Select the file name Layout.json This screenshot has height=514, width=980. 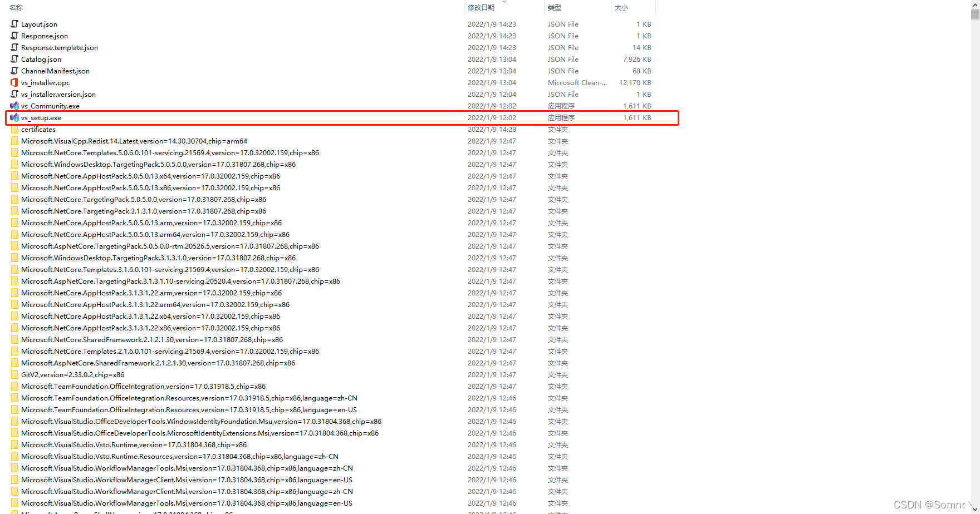pyautogui.click(x=39, y=24)
